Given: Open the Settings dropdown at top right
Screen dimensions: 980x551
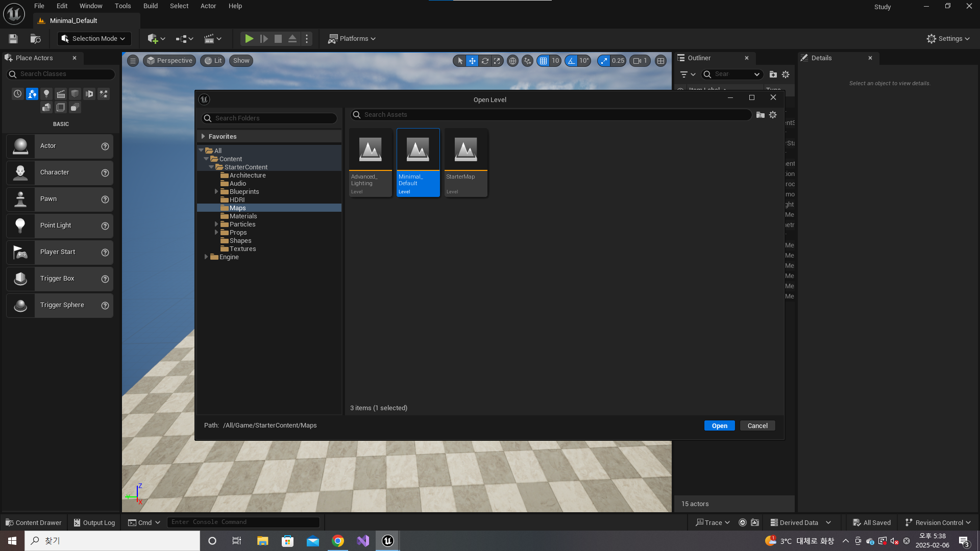Looking at the screenshot, I should 948,39.
